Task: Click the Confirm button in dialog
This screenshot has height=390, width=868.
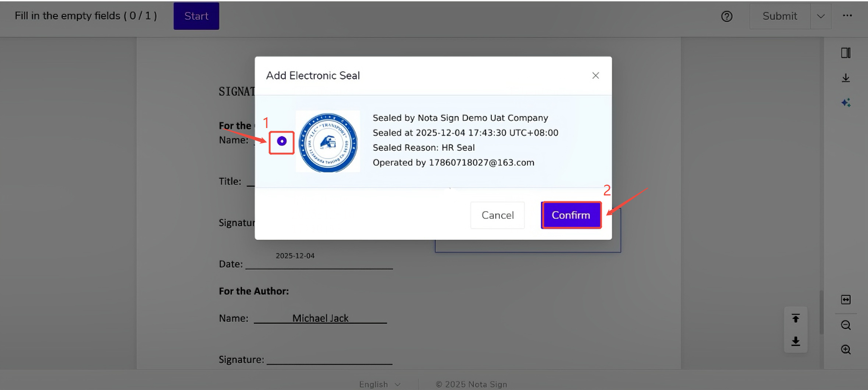Action: 571,215
